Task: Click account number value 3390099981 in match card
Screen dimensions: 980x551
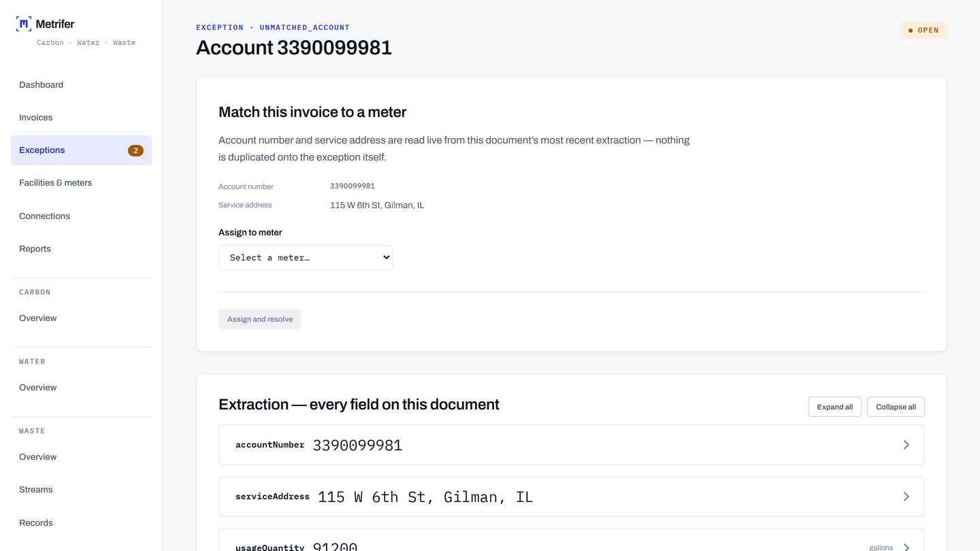Action: point(353,186)
